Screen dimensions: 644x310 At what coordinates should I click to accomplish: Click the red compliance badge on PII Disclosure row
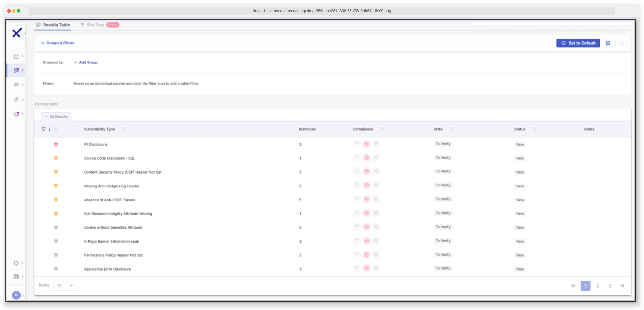(367, 144)
